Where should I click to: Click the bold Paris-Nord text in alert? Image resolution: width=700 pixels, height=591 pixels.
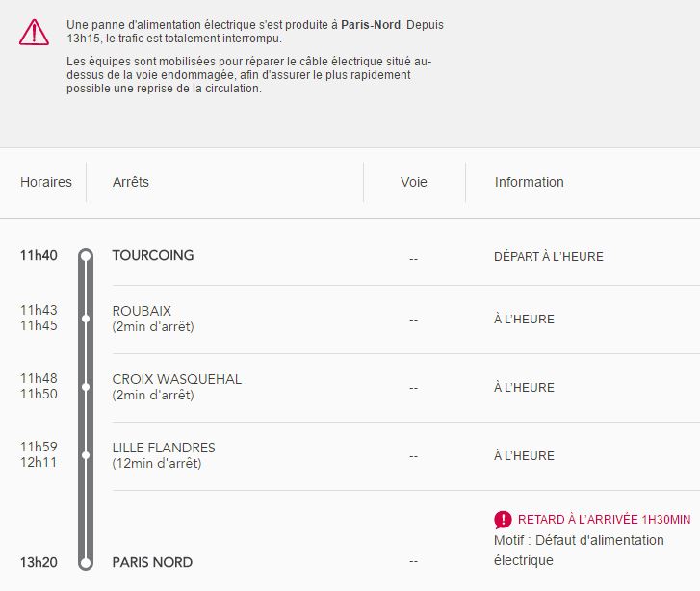coord(371,25)
